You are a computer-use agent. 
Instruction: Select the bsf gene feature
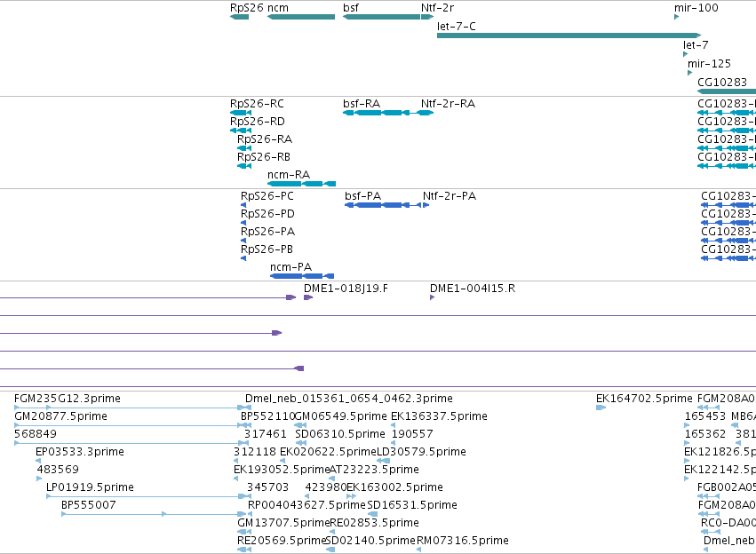click(381, 17)
